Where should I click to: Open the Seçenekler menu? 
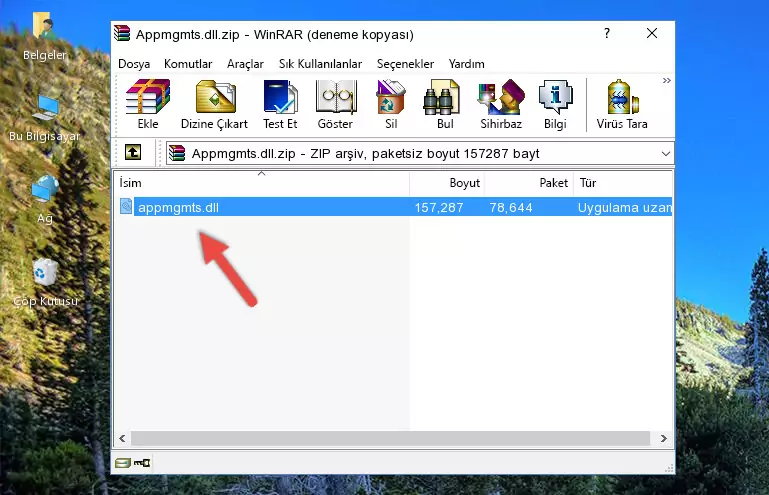click(x=405, y=64)
